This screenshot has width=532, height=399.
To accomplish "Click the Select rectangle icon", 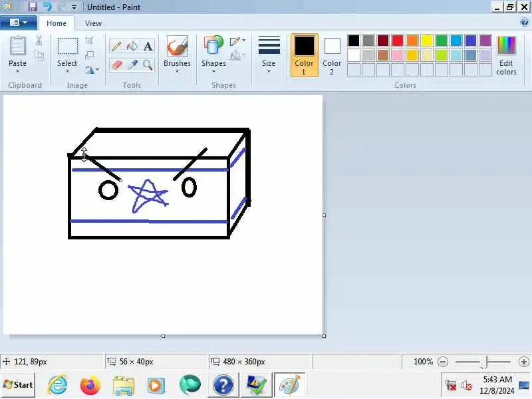I will 68,46.
